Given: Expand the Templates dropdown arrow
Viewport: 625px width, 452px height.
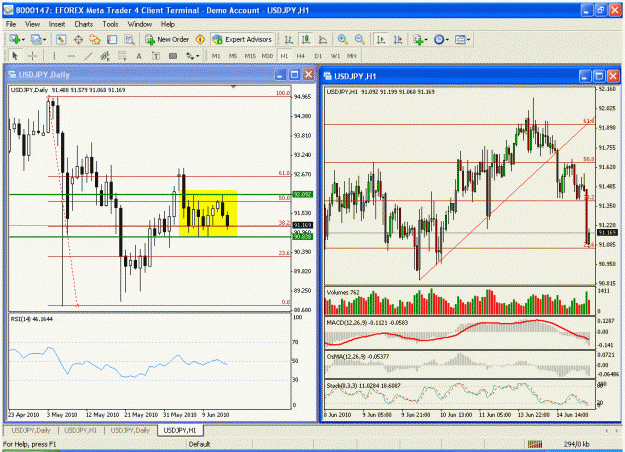Looking at the screenshot, I should click(x=468, y=40).
